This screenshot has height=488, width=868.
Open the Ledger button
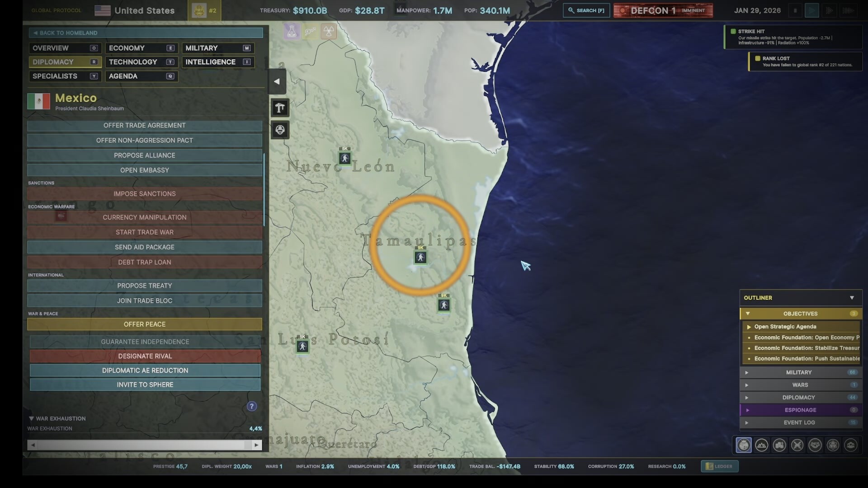(720, 466)
